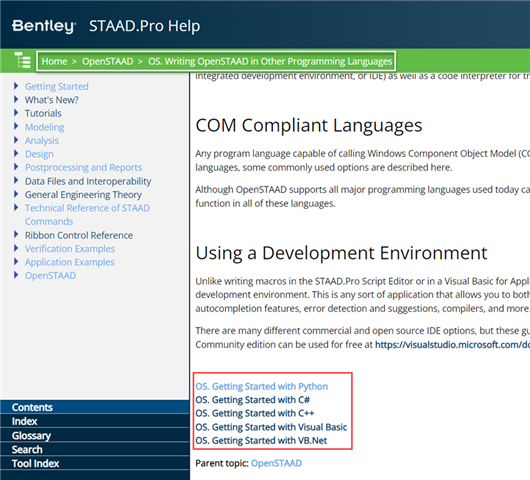
Task: Open OS. Getting Started with VB.Net
Action: click(x=261, y=441)
